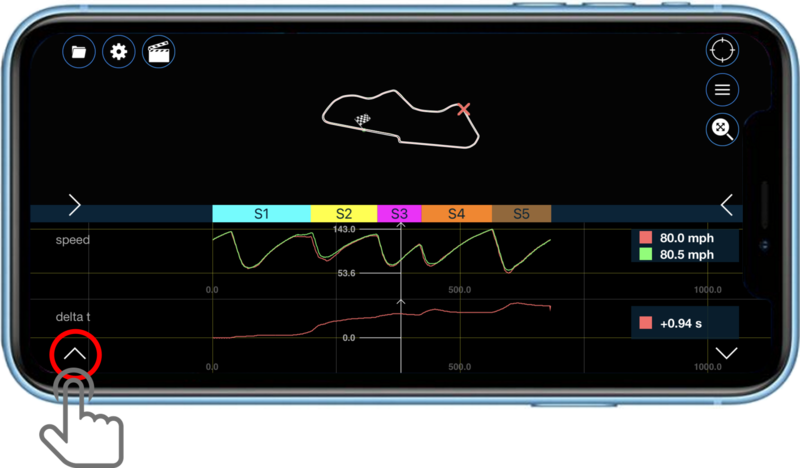The height and width of the screenshot is (468, 800).
Task: Tap the up arrow atop speed cursor line
Action: 401,225
